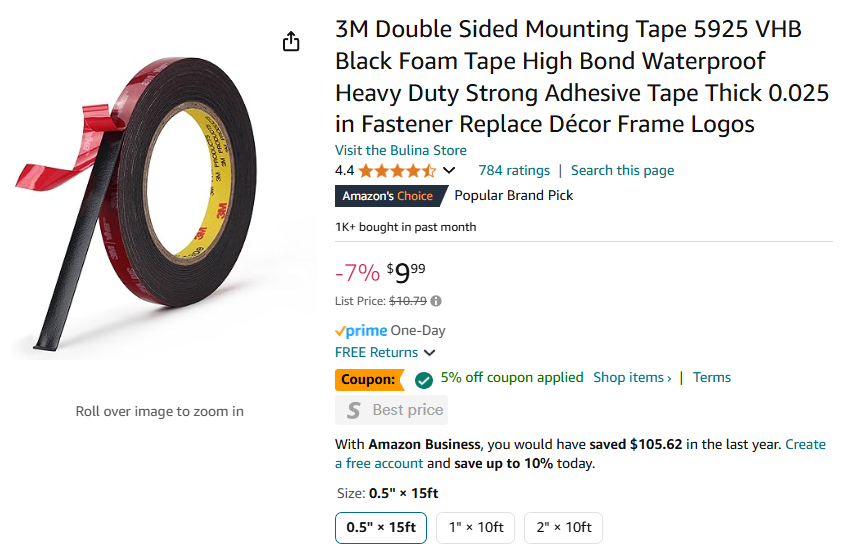The width and height of the screenshot is (853, 552).
Task: Expand the FREE Returns dropdown
Action: 429,352
